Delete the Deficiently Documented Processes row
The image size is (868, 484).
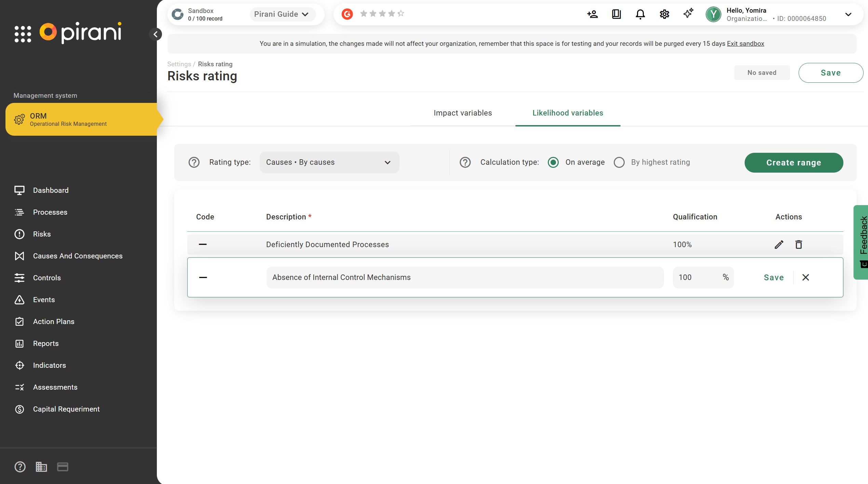[x=799, y=245]
